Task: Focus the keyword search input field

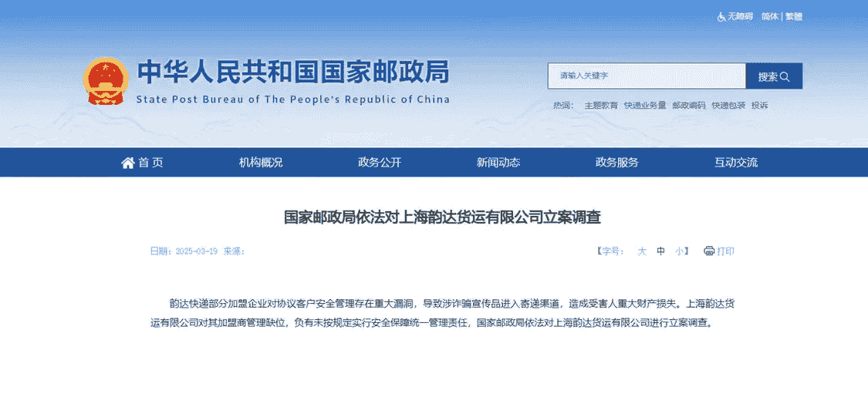Action: [x=647, y=76]
